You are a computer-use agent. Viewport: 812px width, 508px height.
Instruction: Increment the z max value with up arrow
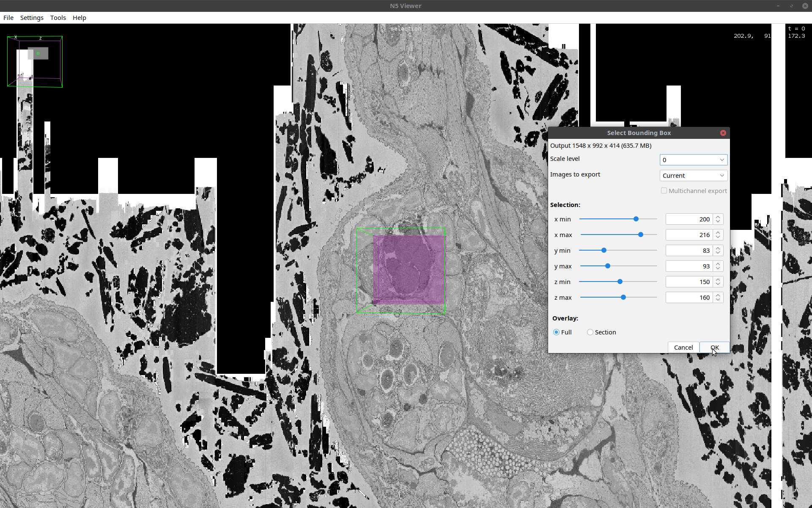coord(718,295)
